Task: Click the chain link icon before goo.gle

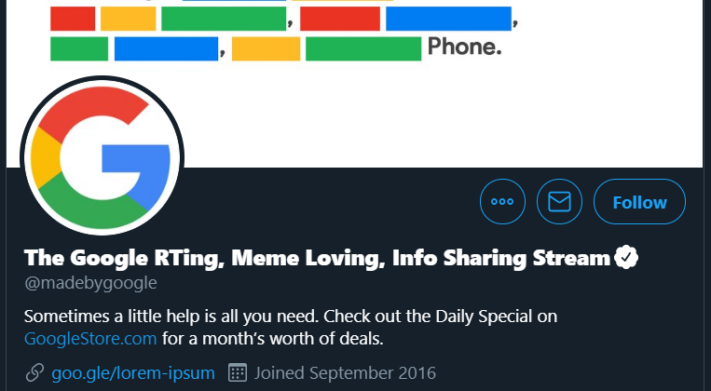Action: click(x=34, y=373)
